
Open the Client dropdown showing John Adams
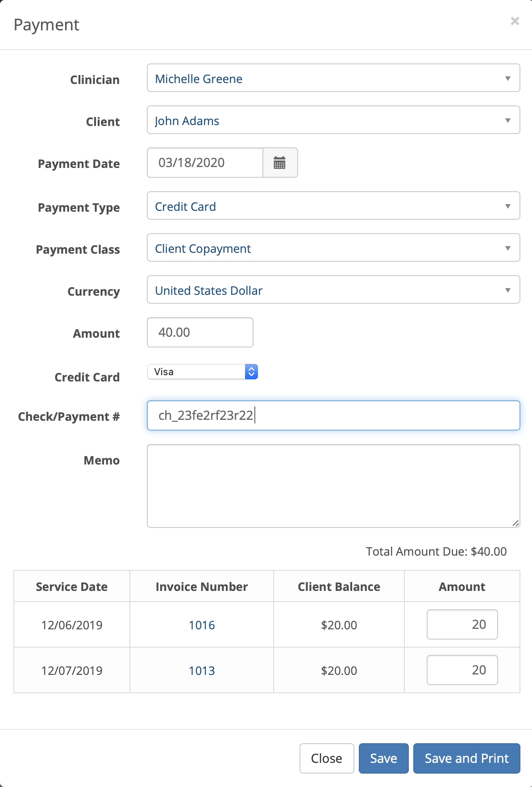click(333, 120)
